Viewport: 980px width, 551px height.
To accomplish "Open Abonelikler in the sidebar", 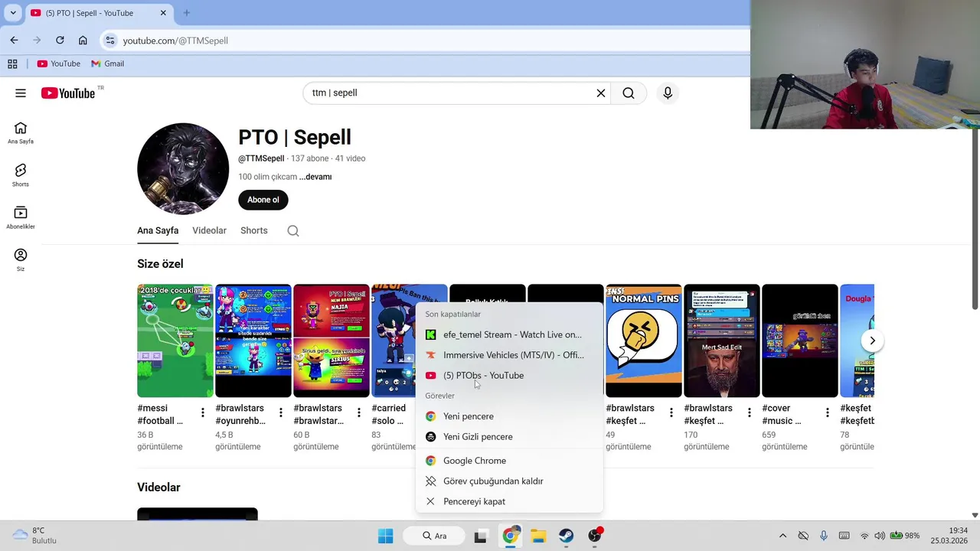I will (x=21, y=217).
